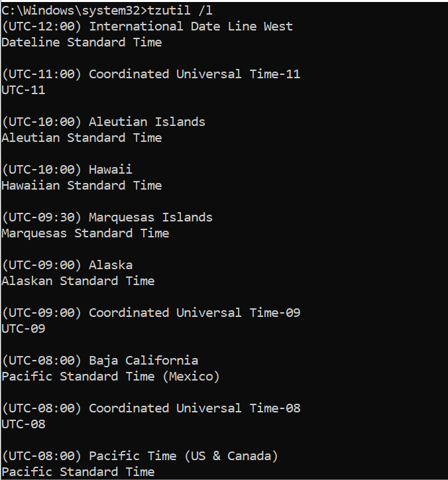This screenshot has height=480, width=448.
Task: Click Marquesas Standard Time ID
Action: tap(85, 233)
